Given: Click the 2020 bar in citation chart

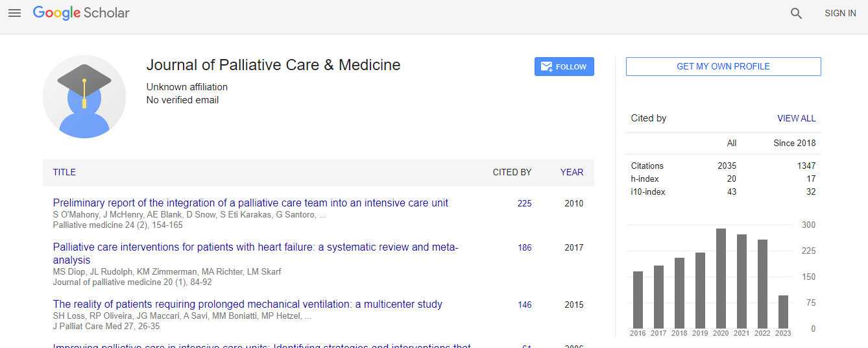Looking at the screenshot, I should pyautogui.click(x=721, y=279).
